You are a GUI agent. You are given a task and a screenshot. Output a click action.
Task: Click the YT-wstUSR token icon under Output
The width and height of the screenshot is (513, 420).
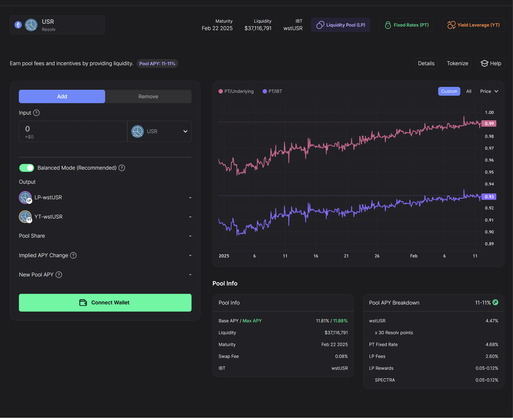[25, 217]
